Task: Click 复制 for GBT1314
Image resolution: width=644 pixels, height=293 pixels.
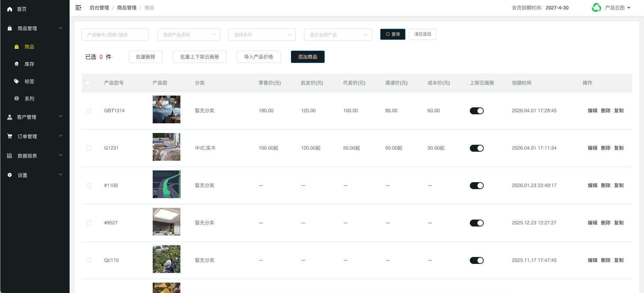Action: click(619, 110)
